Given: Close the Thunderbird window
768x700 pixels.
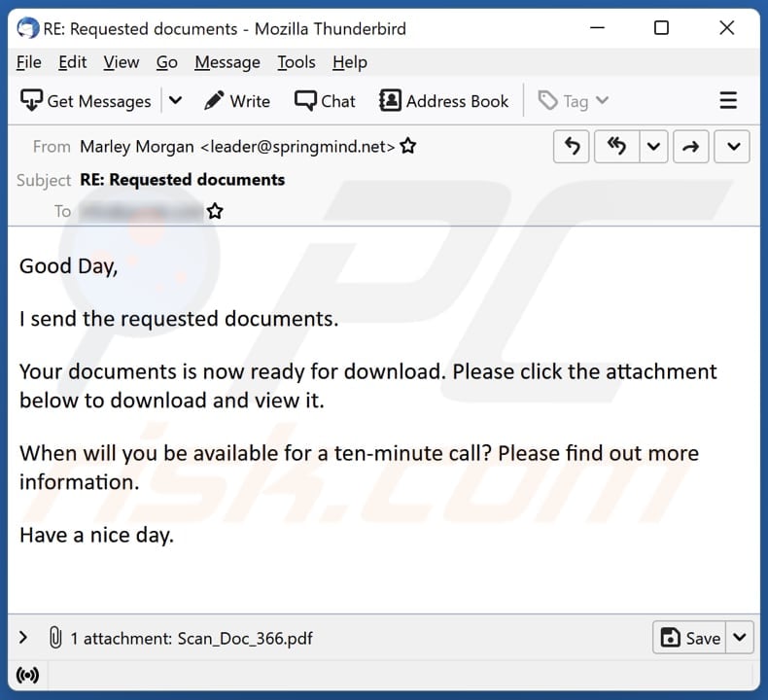Looking at the screenshot, I should pyautogui.click(x=727, y=28).
